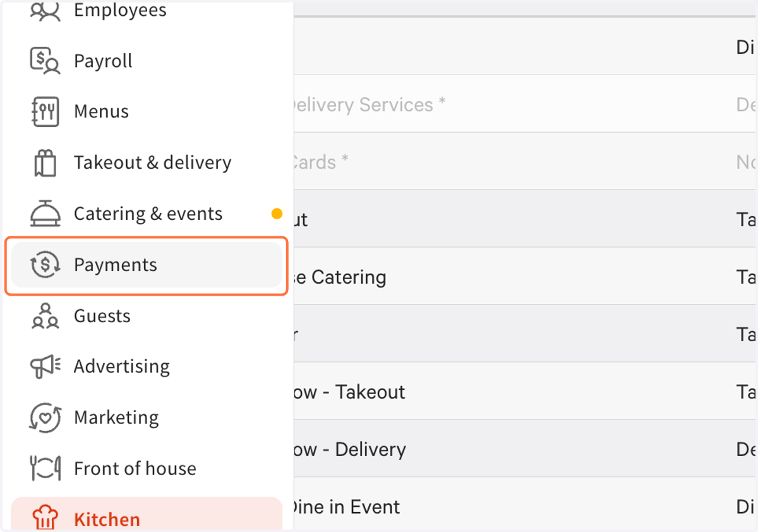Click the Advertising megaphone icon

(x=45, y=366)
